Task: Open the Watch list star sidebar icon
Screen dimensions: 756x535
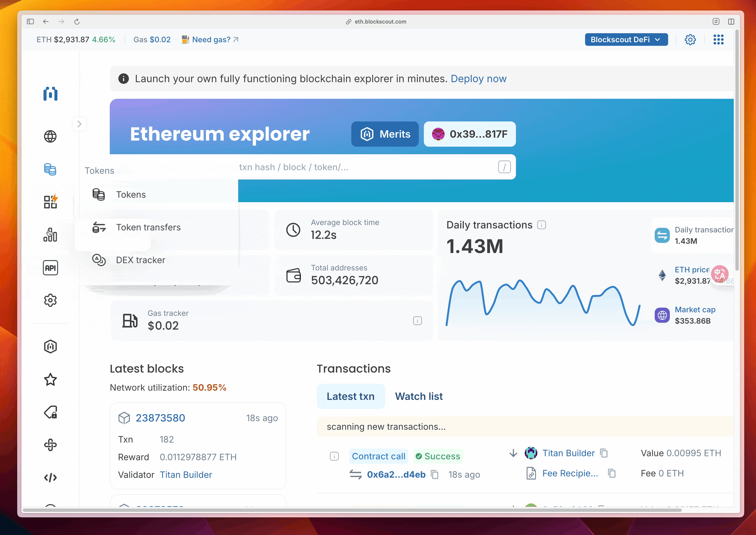Action: [x=50, y=379]
